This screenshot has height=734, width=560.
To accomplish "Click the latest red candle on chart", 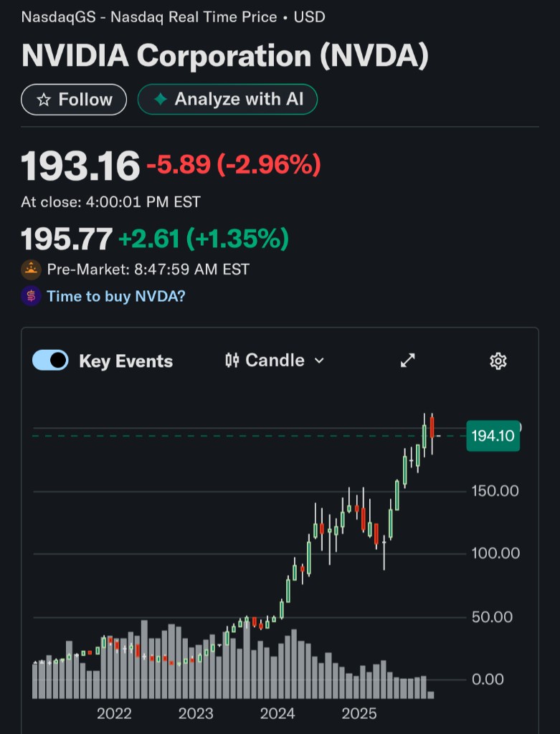I will (432, 428).
